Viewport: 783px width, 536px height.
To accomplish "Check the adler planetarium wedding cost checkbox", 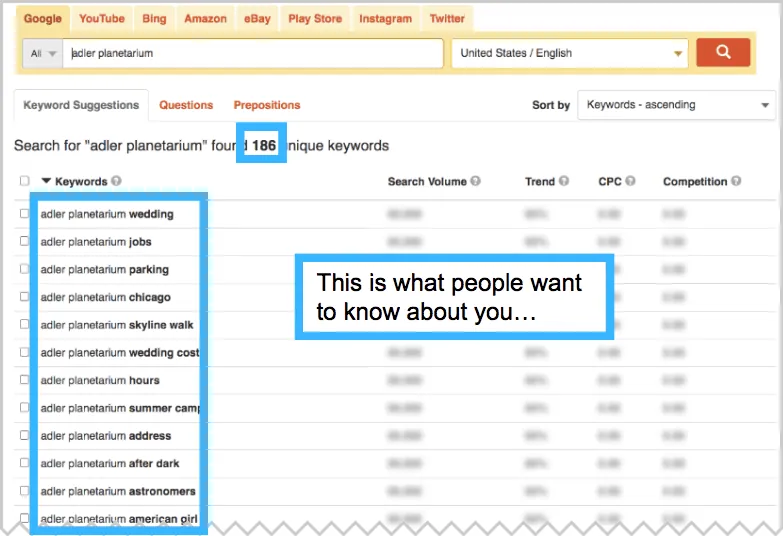I will pos(24,352).
